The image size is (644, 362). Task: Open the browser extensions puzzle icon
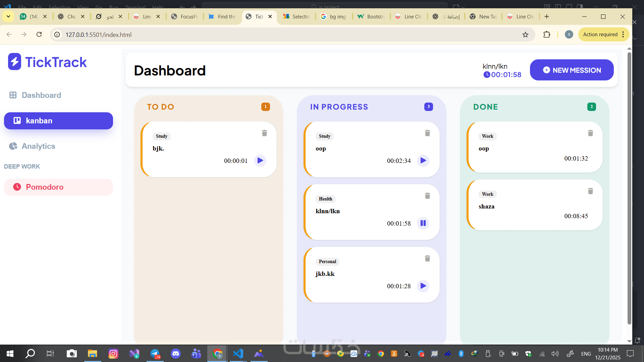[x=547, y=35]
